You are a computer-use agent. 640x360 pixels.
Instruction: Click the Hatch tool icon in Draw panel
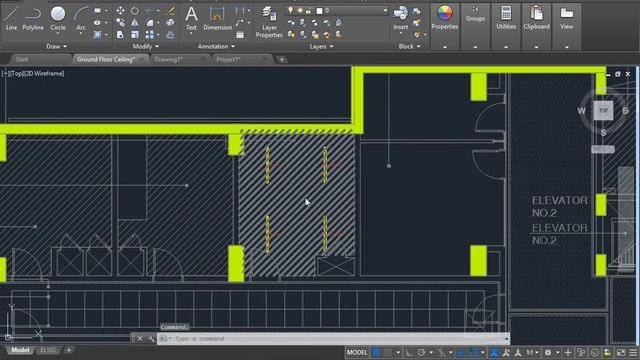(98, 35)
